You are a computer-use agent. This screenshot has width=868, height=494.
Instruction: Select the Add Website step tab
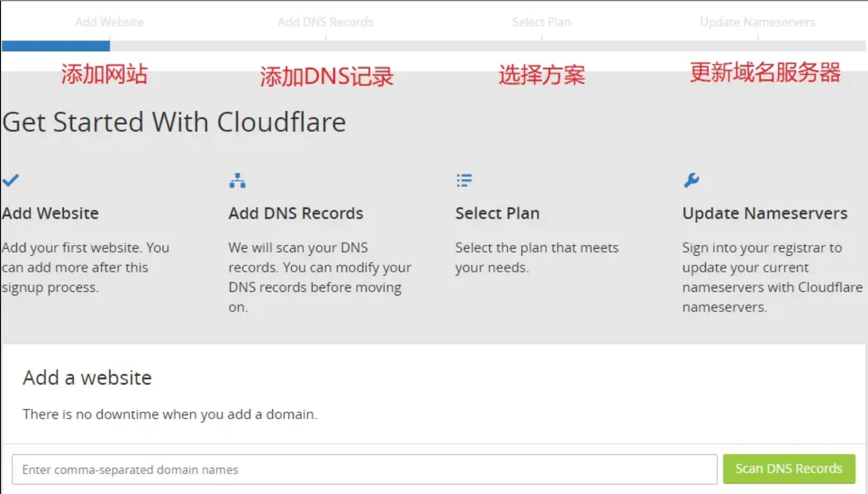click(x=110, y=22)
